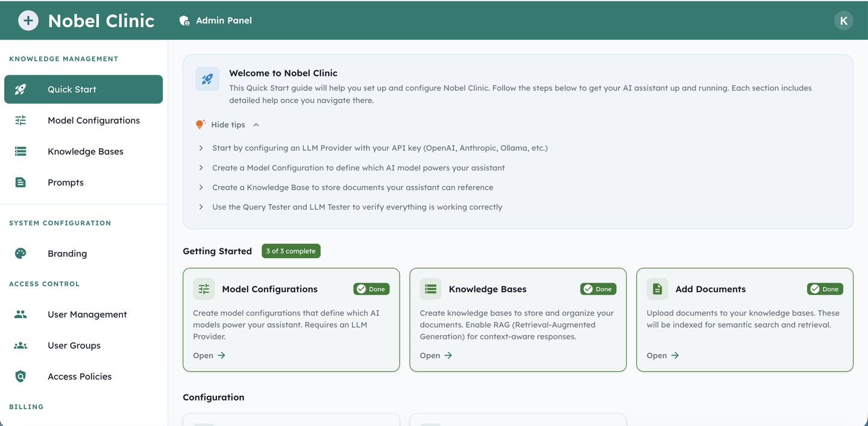Viewport: 868px width, 426px height.
Task: Click the Done badge on Model Configurations card
Action: tap(371, 289)
